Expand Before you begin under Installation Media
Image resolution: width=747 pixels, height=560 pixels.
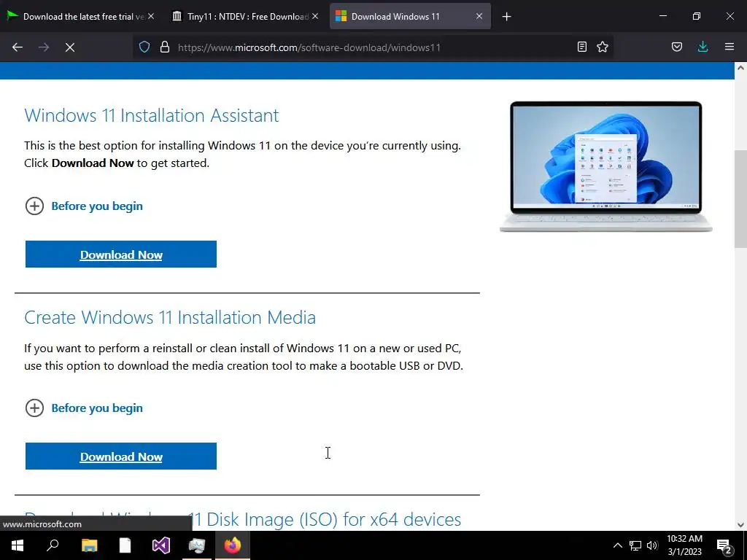(x=85, y=408)
